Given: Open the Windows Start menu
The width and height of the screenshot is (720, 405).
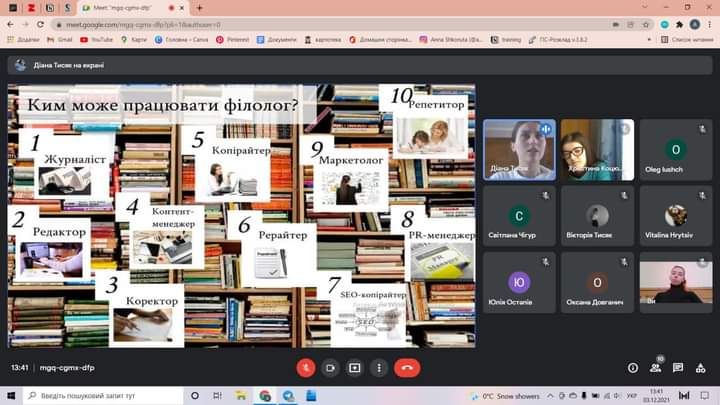Looking at the screenshot, I should click(x=8, y=396).
